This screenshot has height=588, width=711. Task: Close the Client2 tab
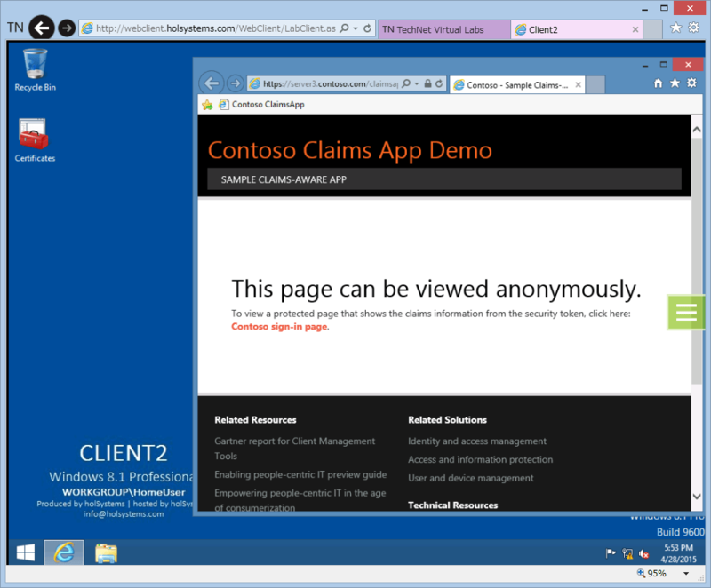point(635,30)
